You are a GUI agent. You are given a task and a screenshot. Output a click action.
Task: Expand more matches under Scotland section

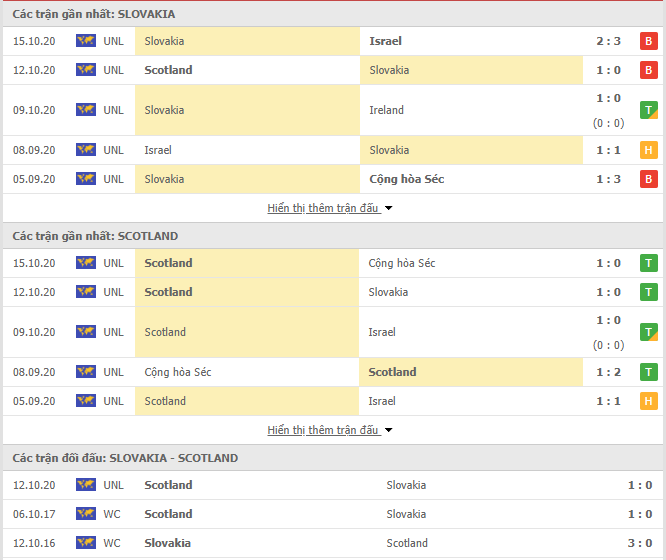coord(323,430)
